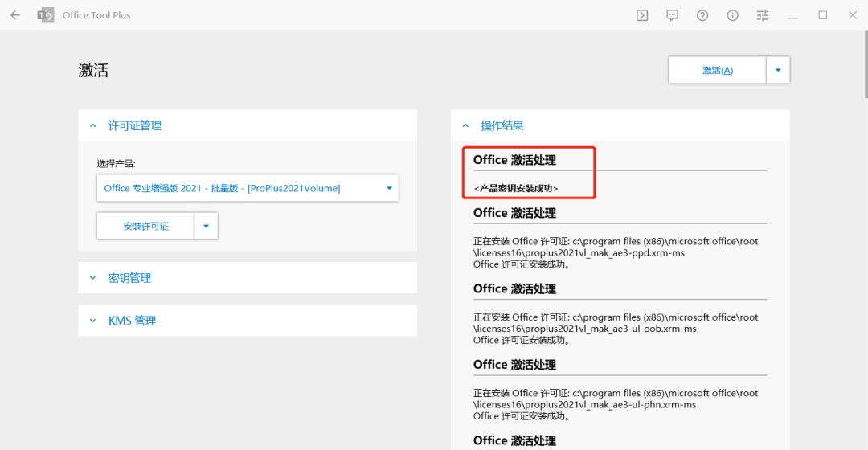Close the Office Tool Plus window
868x450 pixels.
pyautogui.click(x=853, y=15)
